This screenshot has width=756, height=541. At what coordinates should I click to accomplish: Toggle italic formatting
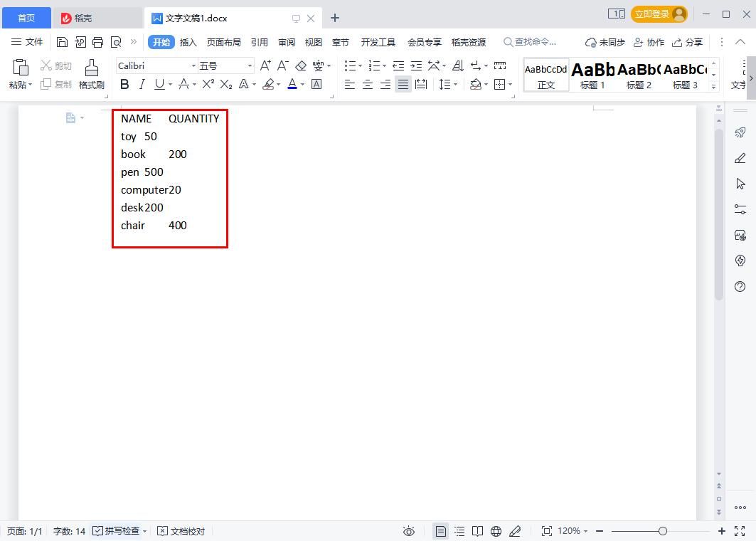[140, 84]
